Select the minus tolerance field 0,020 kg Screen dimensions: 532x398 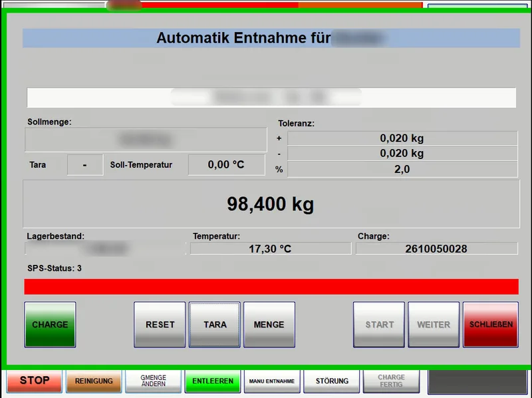click(x=402, y=153)
